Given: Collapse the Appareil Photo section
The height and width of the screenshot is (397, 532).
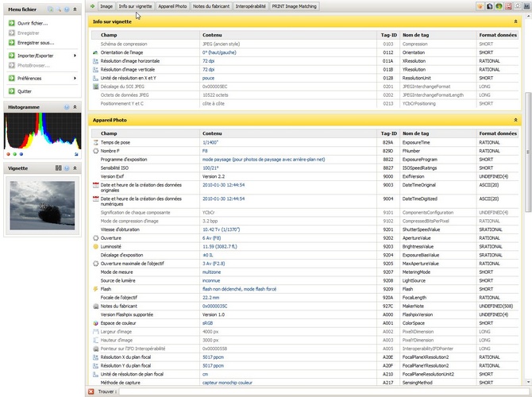Looking at the screenshot, I should click(x=516, y=121).
